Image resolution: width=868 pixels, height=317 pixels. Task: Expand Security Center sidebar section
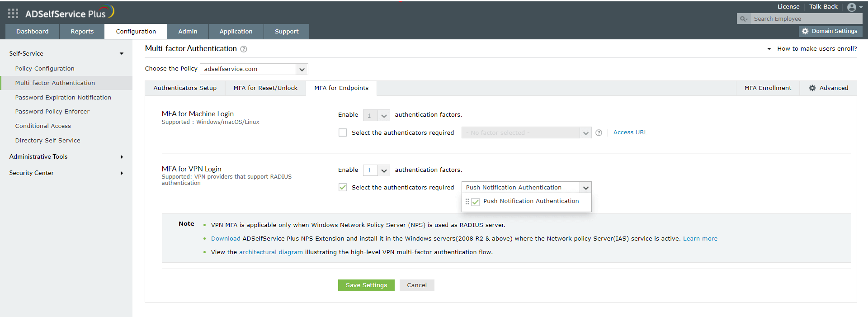pyautogui.click(x=66, y=173)
